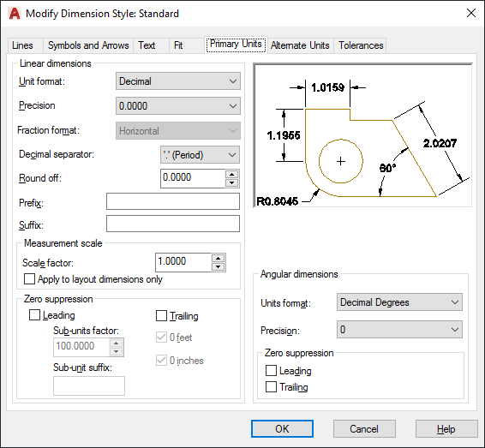Viewport: 485px width, 448px height.
Task: Click the AutoCAD logo icon in title bar
Action: coord(15,14)
